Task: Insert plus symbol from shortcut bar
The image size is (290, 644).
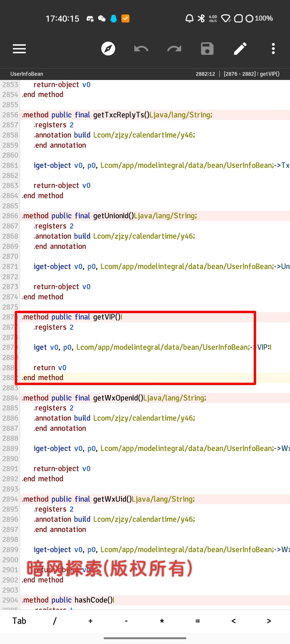Action: click(x=90, y=621)
